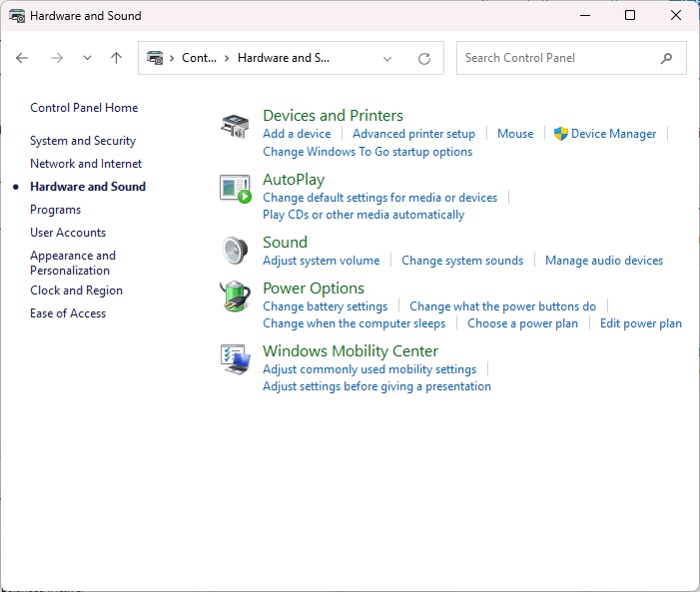
Task: Maximize the Hardware and Sound window
Action: [x=630, y=16]
